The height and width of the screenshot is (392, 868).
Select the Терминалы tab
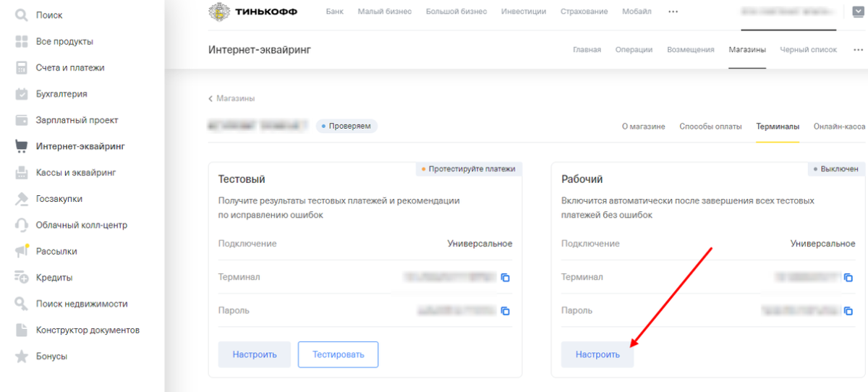(x=778, y=127)
